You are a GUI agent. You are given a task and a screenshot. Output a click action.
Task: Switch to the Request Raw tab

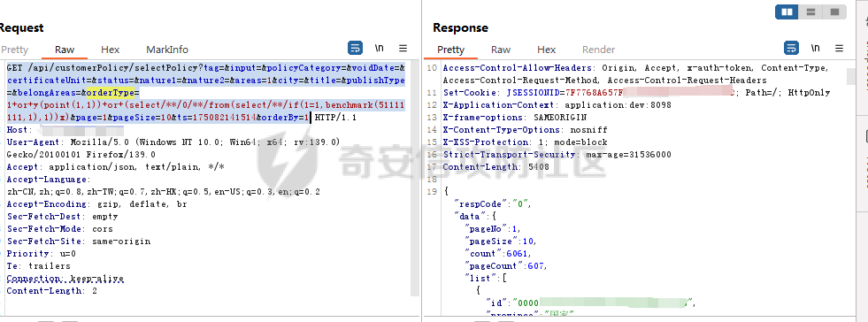(x=65, y=50)
